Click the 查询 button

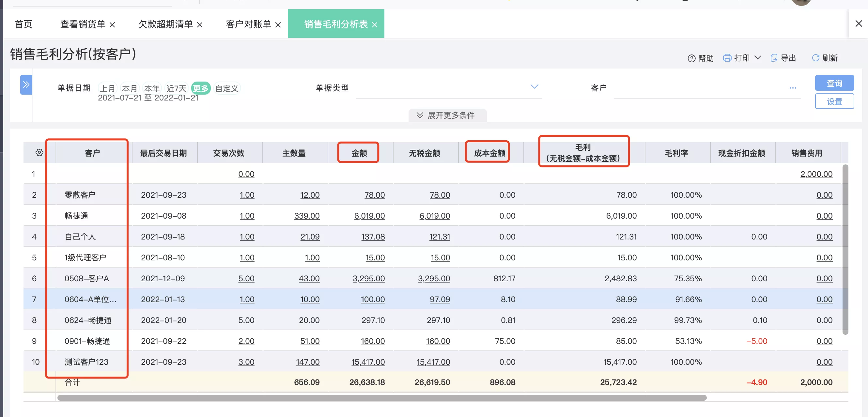point(834,83)
